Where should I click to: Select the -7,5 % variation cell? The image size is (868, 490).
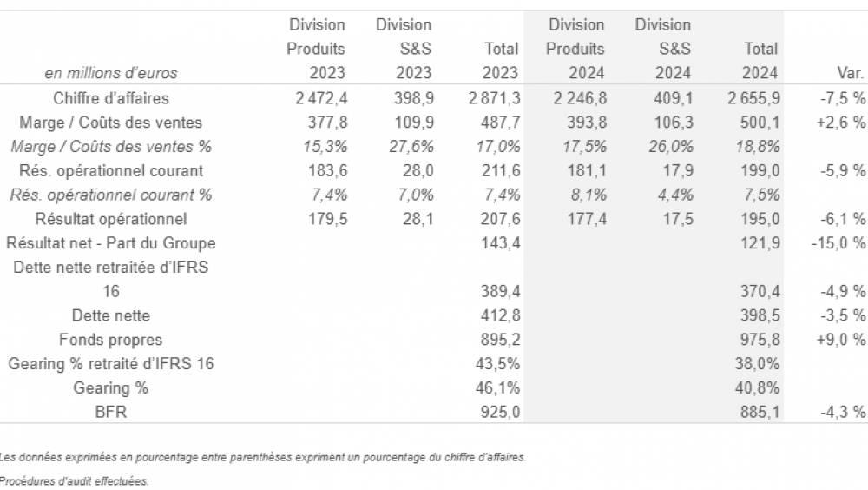tap(842, 98)
